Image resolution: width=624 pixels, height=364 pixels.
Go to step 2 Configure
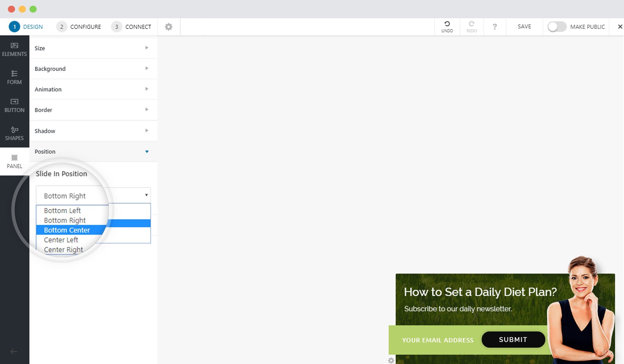[79, 27]
